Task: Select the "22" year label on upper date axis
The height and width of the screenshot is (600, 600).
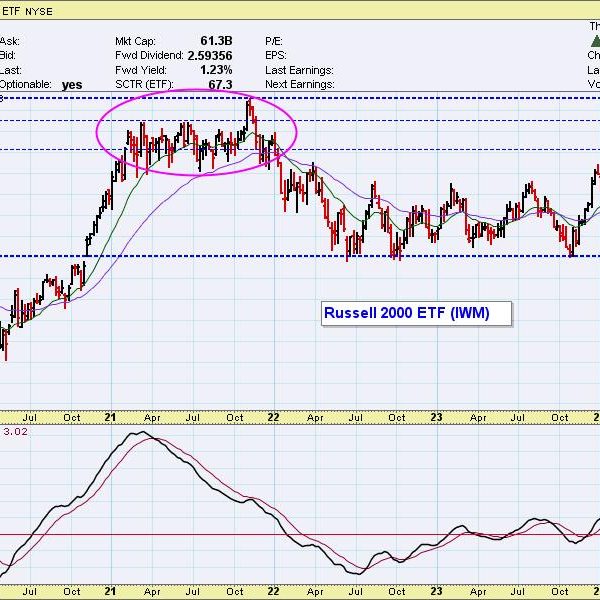Action: (x=273, y=417)
